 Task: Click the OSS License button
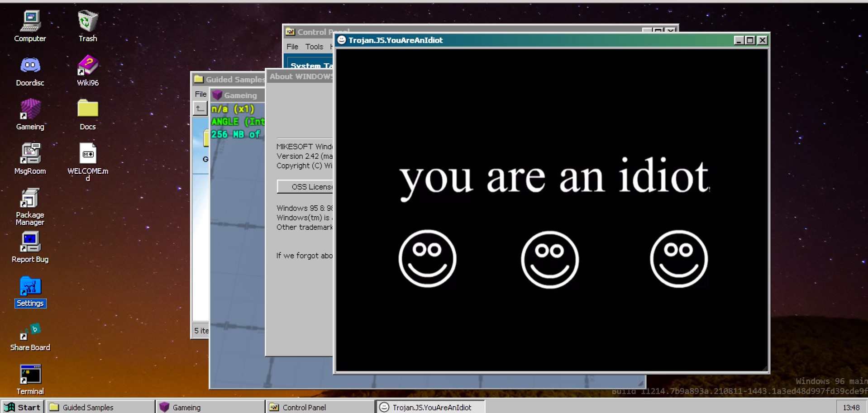pyautogui.click(x=306, y=187)
